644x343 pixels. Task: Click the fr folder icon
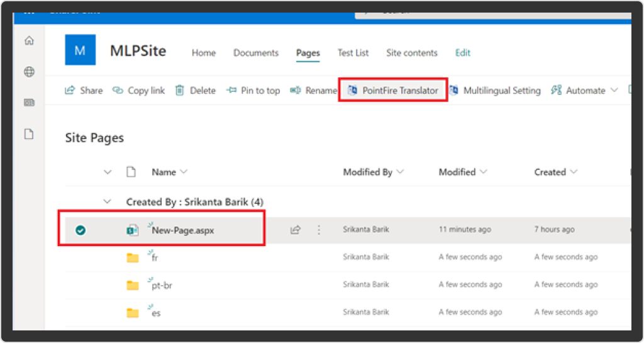132,257
